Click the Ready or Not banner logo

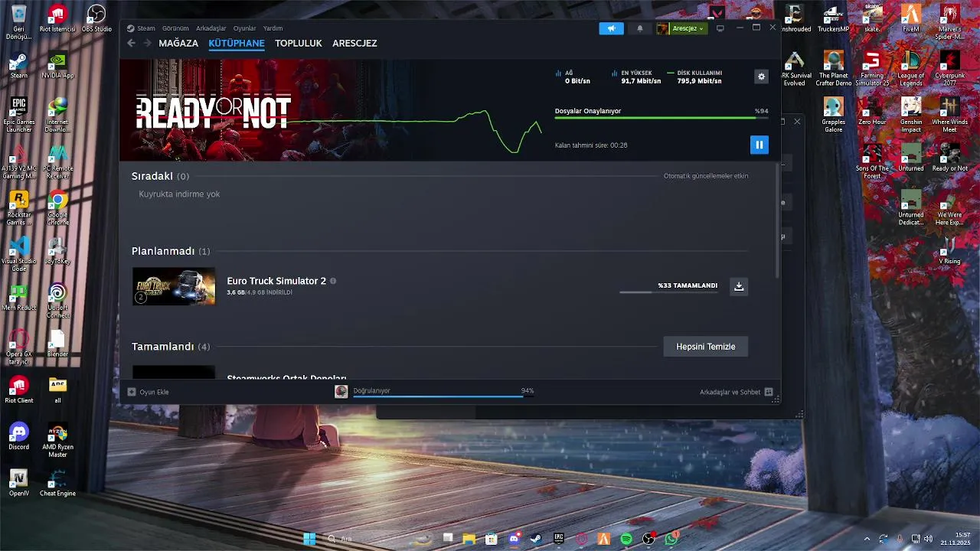(x=213, y=112)
